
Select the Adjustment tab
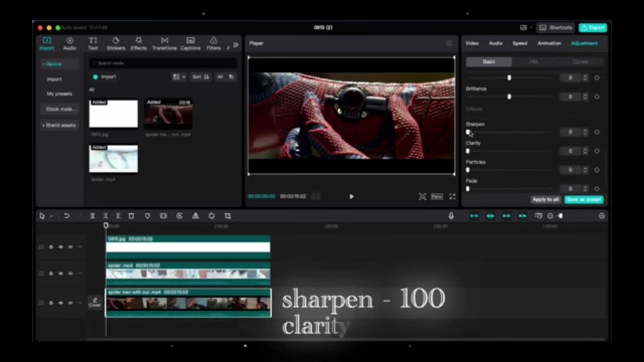coord(584,43)
